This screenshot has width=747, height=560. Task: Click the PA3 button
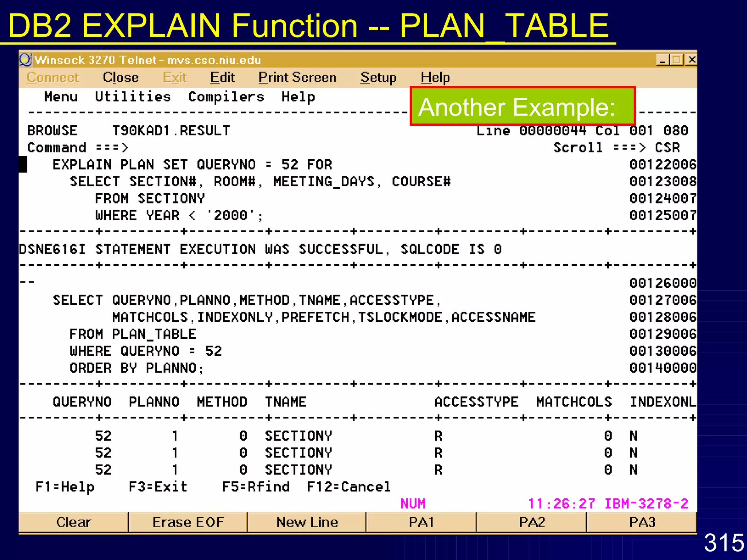point(642,522)
